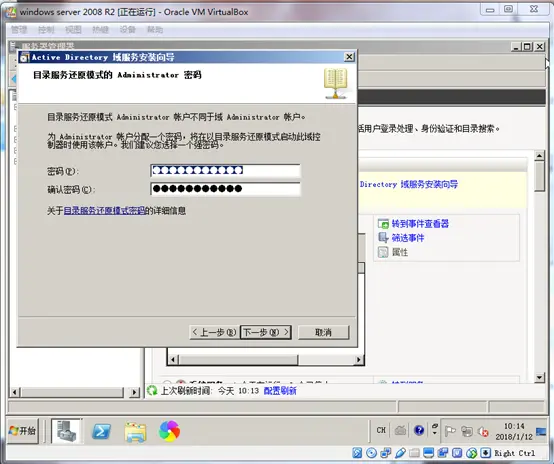Click the 下一步 (Next) button
554x464 pixels.
tap(266, 332)
